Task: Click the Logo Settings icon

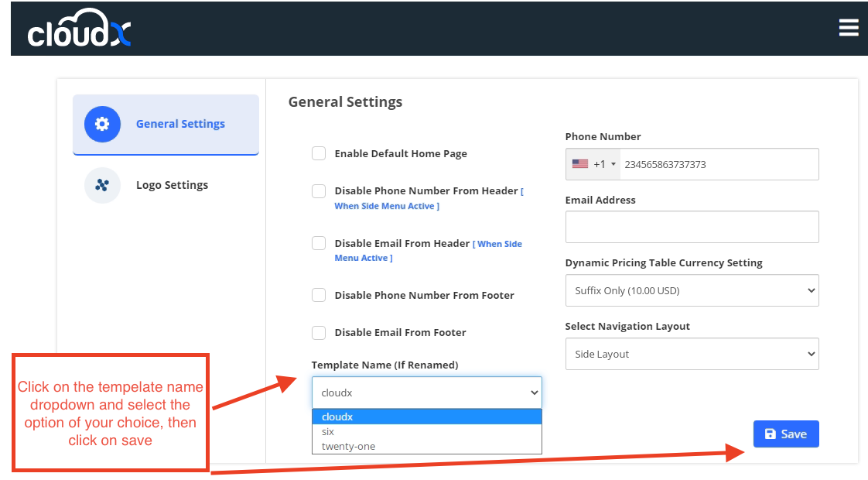Action: click(x=102, y=185)
